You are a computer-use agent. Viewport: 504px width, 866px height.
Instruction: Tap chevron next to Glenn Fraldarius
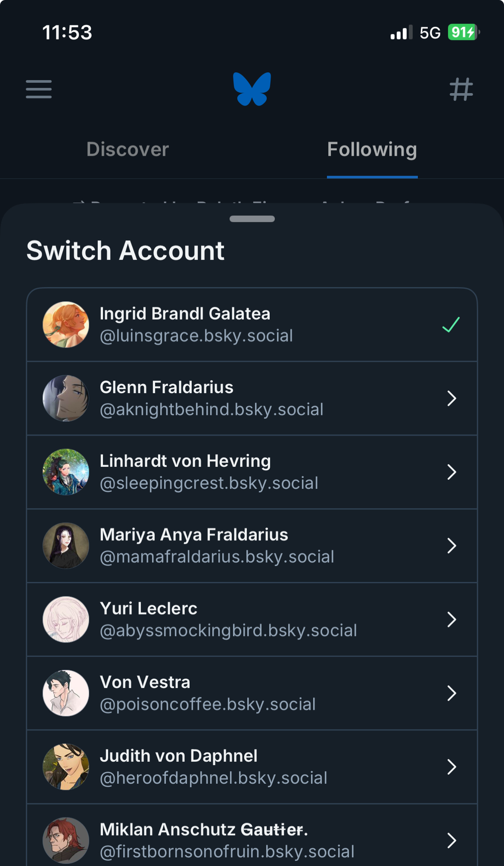tap(452, 398)
